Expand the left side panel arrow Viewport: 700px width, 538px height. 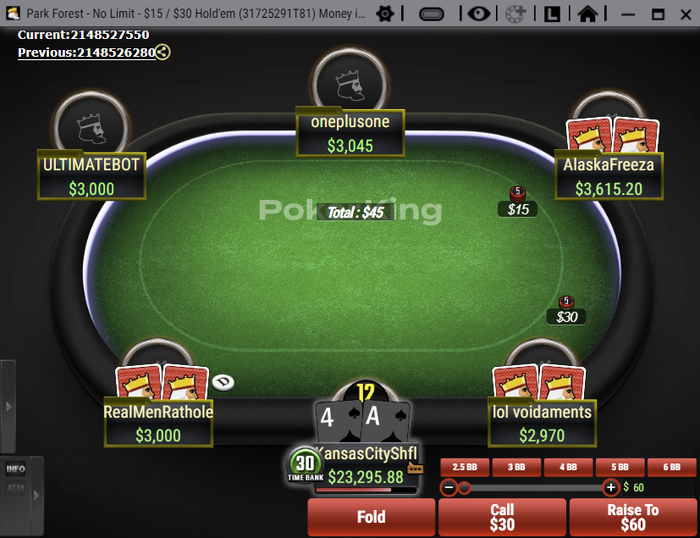click(8, 407)
